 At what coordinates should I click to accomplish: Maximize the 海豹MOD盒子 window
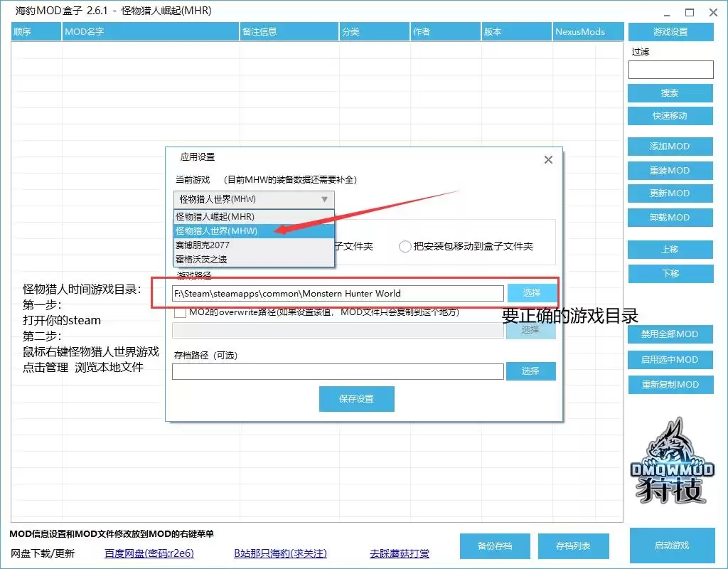coord(690,13)
